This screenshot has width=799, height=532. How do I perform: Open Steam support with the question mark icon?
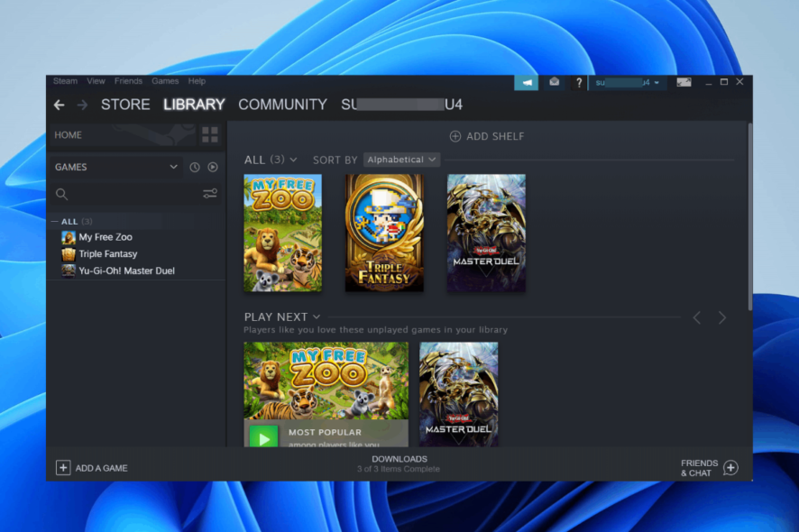pos(578,82)
